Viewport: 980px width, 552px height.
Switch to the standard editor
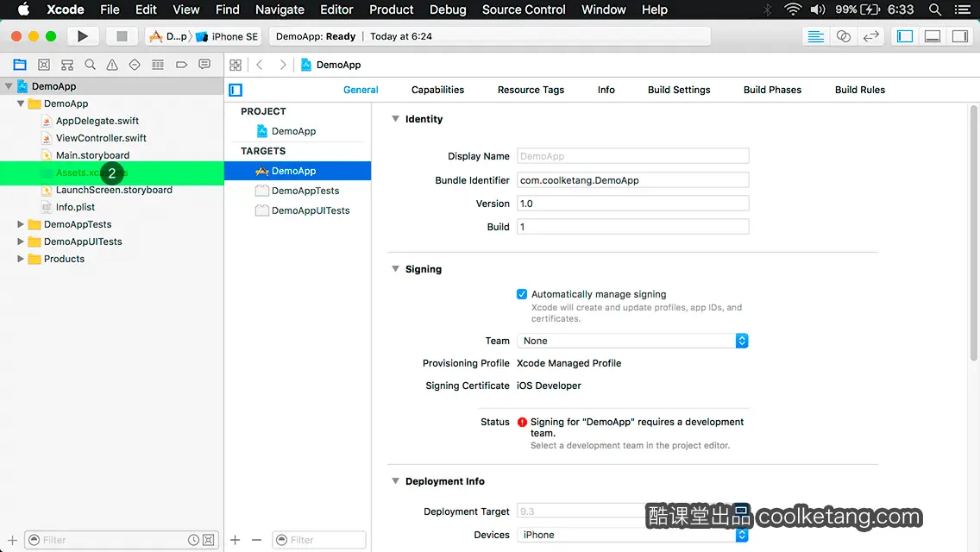pos(815,36)
